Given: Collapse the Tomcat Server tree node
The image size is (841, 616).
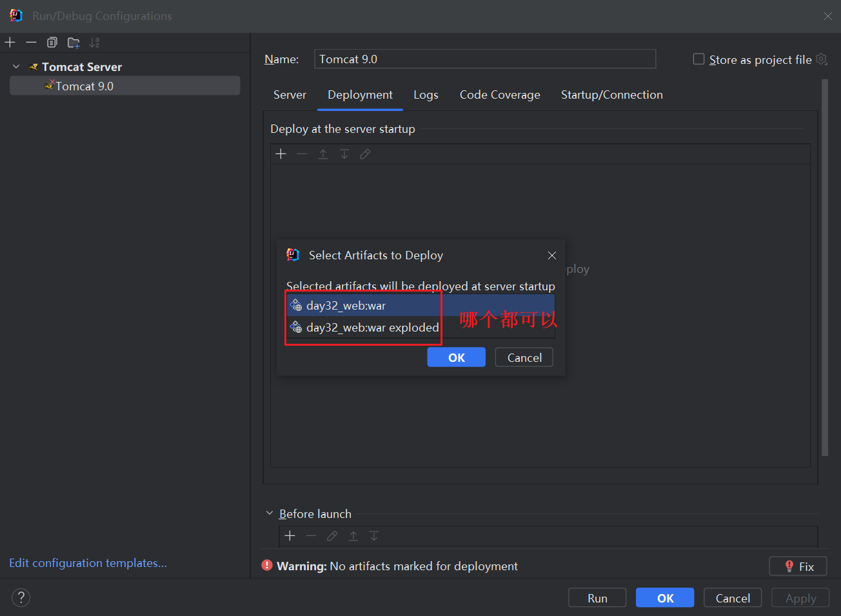Looking at the screenshot, I should pyautogui.click(x=16, y=66).
